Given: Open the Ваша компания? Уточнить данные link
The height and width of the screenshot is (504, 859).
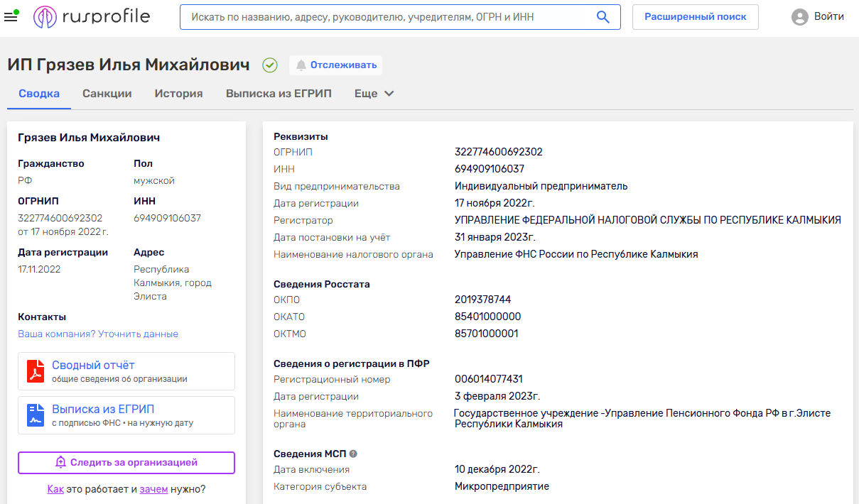Looking at the screenshot, I should coord(98,334).
